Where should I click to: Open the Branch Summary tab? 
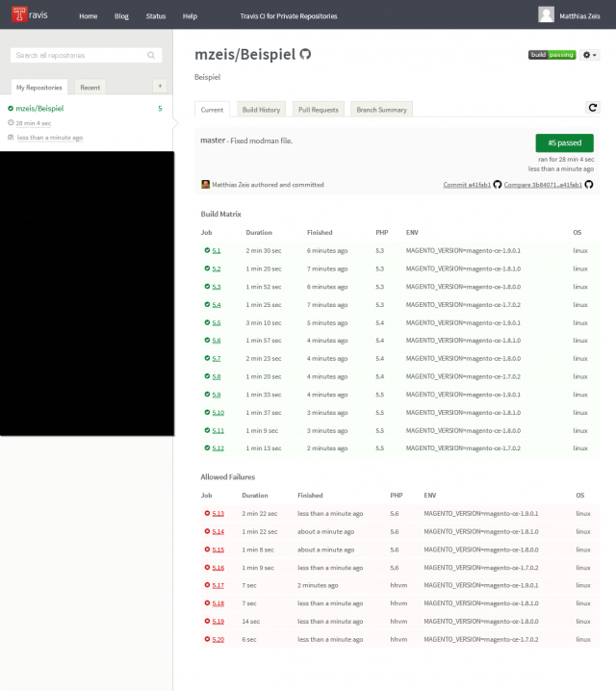(381, 110)
